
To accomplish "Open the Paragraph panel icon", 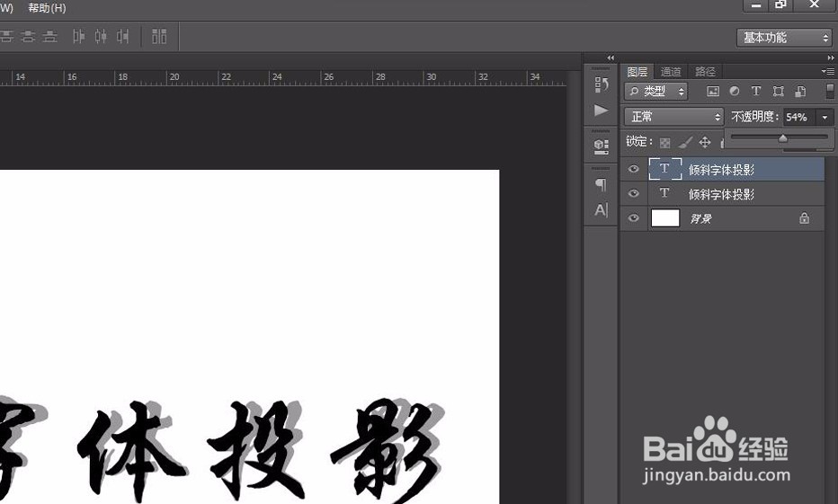I will point(602,184).
